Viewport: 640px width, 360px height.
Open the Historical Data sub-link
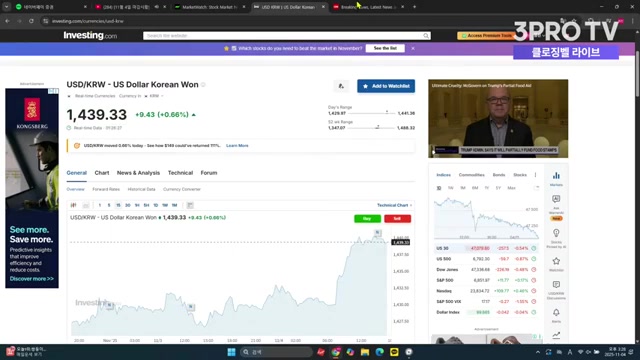(x=142, y=189)
